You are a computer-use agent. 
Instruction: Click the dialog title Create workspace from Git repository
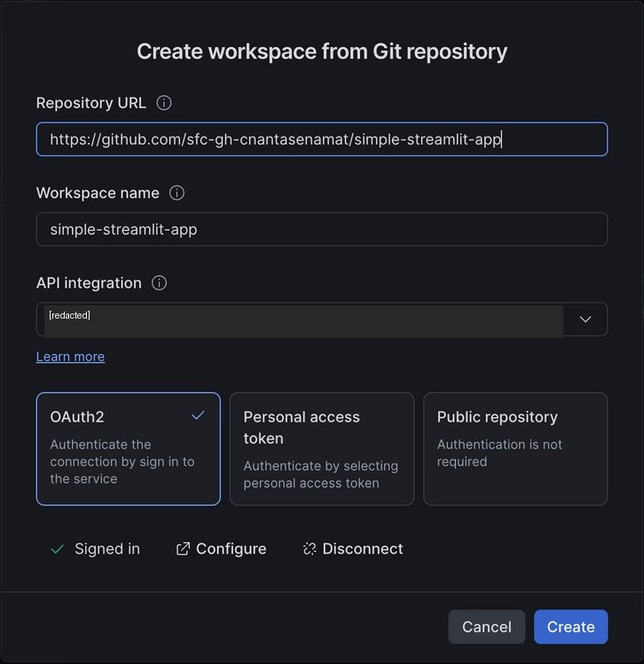322,51
